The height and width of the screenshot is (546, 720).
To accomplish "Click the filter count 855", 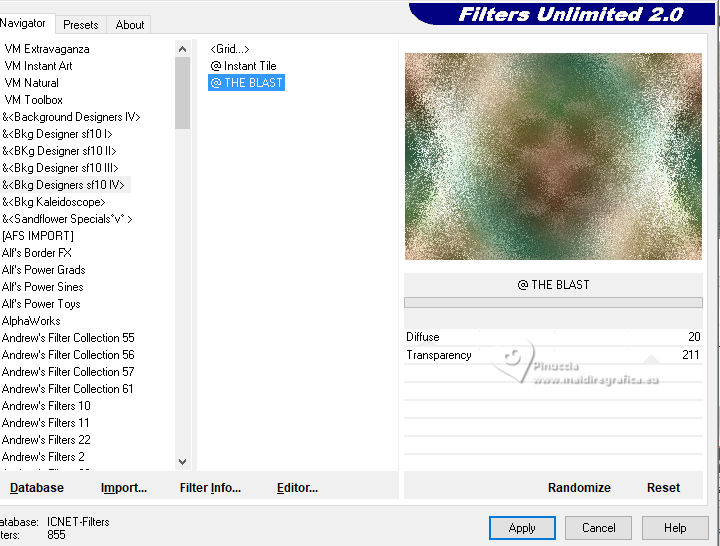I will pyautogui.click(x=56, y=535).
